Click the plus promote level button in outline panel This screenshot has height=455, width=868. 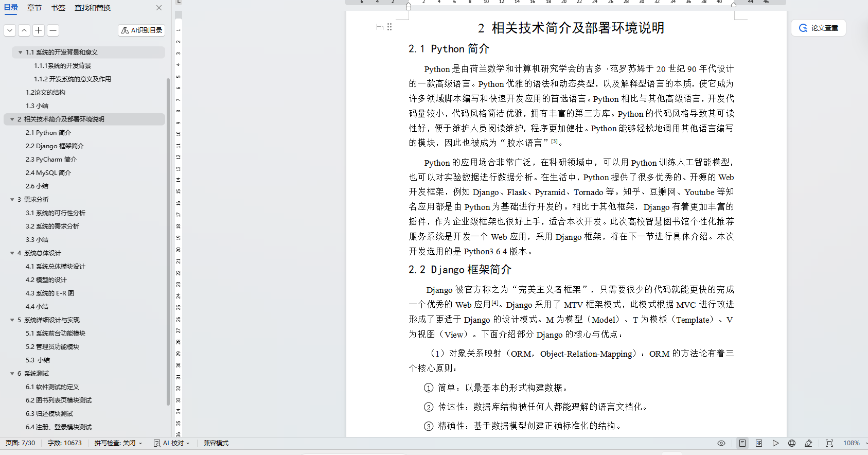coord(39,30)
